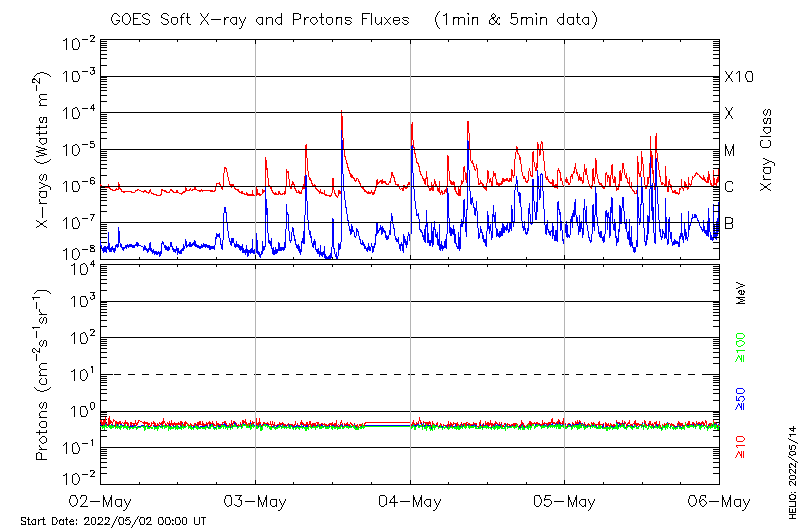The image size is (800, 530).
Task: Click the "Xray Class" right axis label
Action: (766, 150)
